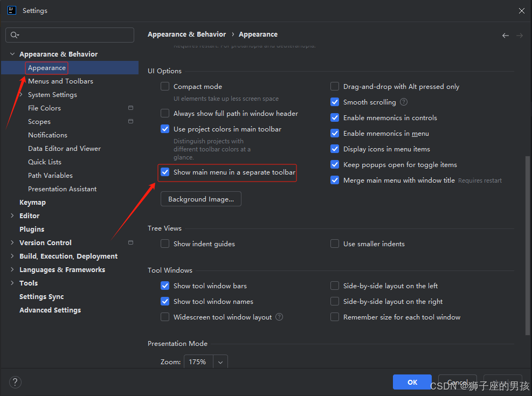532x396 pixels.
Task: Open Presentation Assistant settings
Action: coord(63,189)
